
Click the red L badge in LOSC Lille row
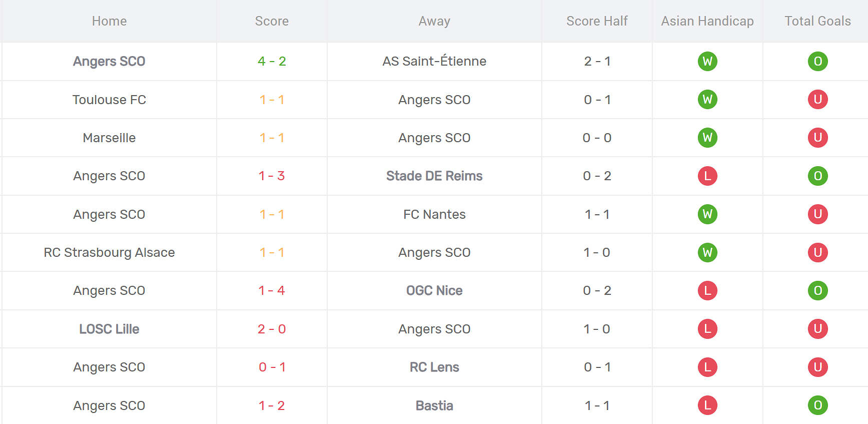(707, 328)
